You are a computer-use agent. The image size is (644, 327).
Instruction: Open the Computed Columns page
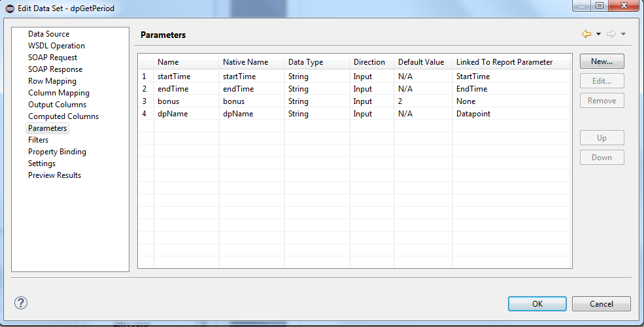pos(63,116)
